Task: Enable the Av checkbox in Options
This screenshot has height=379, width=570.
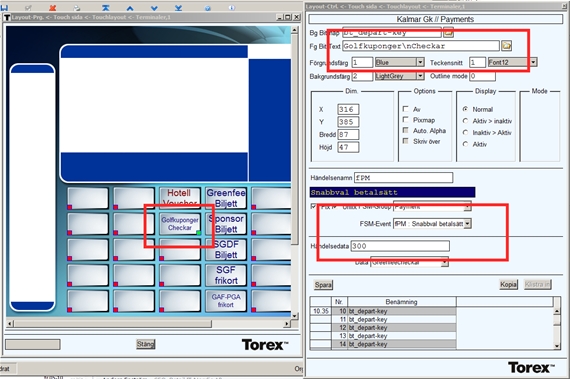Action: coord(405,109)
